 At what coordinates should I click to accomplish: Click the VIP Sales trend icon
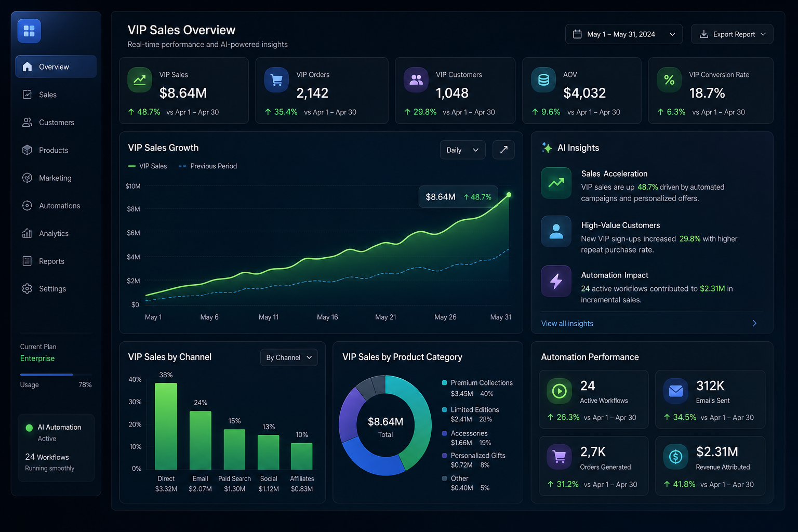tap(140, 80)
